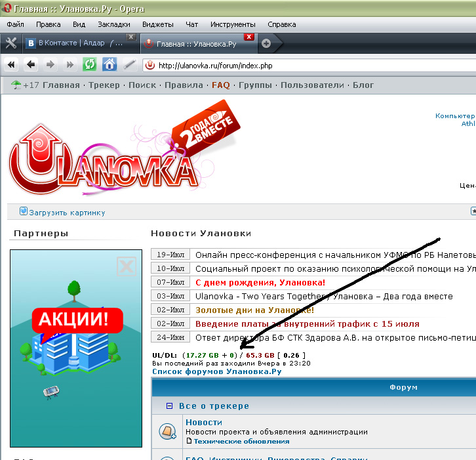Open the Правка menu
Screen dimensions: 476x460
pos(49,24)
